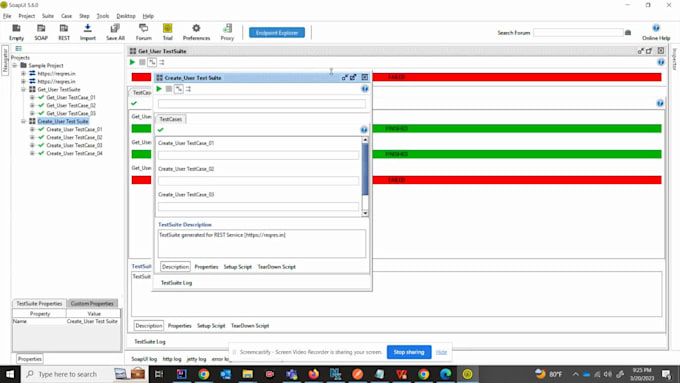
Task: Expand Create_User TestCase_02 node
Action: click(32, 137)
